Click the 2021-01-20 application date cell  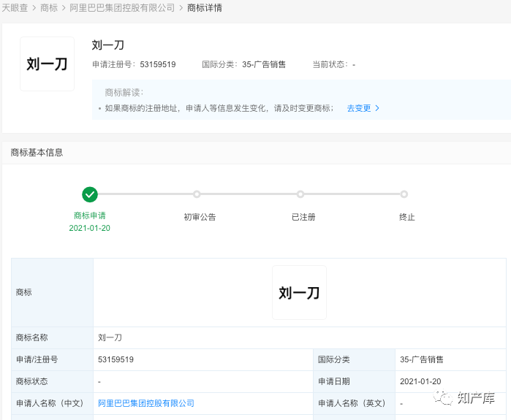pos(420,381)
